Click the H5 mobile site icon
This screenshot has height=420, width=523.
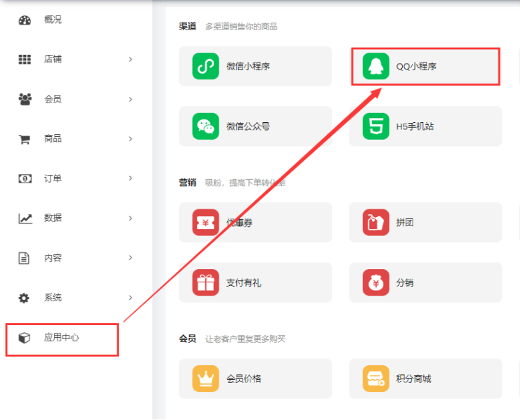tap(376, 126)
